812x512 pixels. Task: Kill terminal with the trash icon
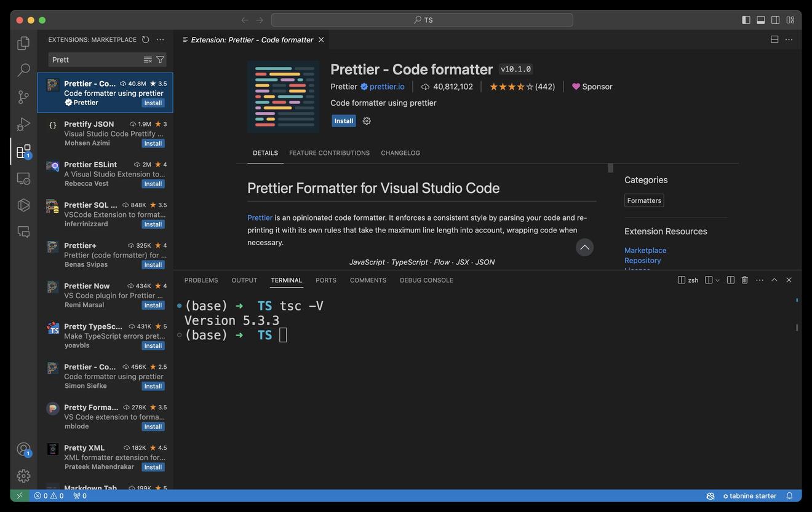point(745,280)
